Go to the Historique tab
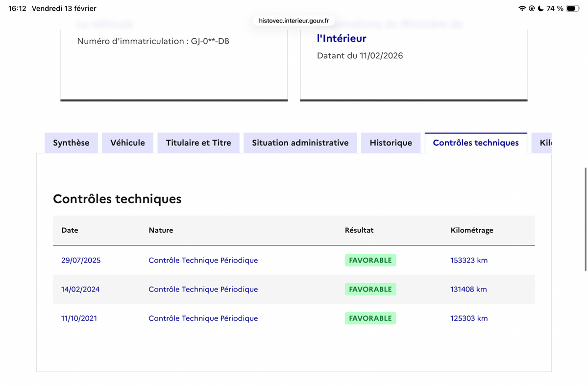This screenshot has height=386, width=588. click(391, 143)
